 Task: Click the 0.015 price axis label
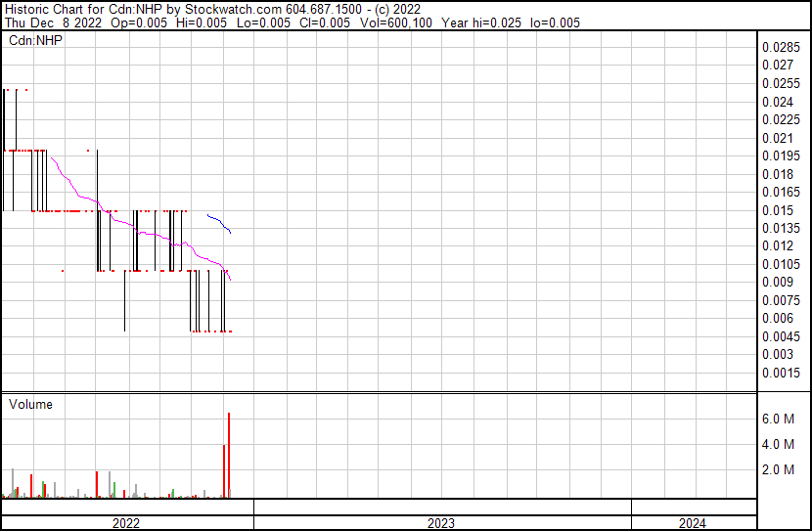(x=778, y=210)
